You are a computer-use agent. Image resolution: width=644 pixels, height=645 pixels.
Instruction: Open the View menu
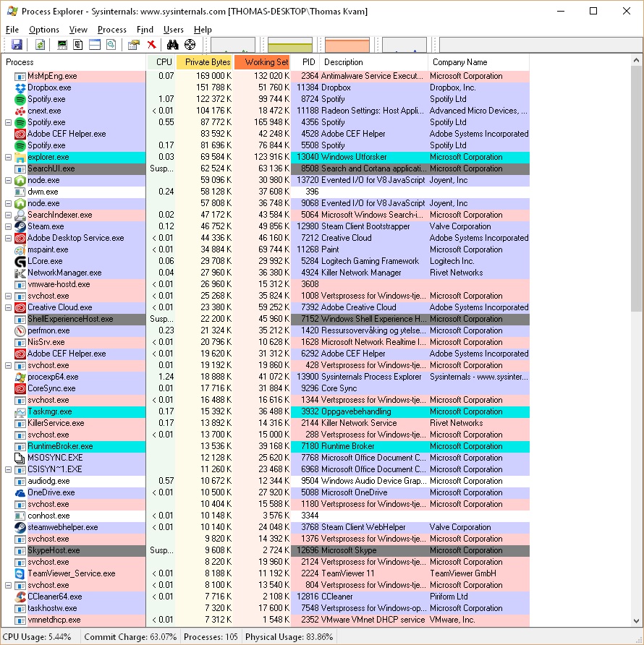click(x=78, y=30)
